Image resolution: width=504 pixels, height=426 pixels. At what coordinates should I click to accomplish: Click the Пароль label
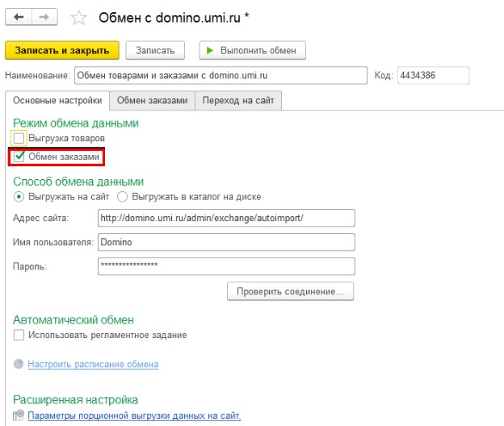30,266
